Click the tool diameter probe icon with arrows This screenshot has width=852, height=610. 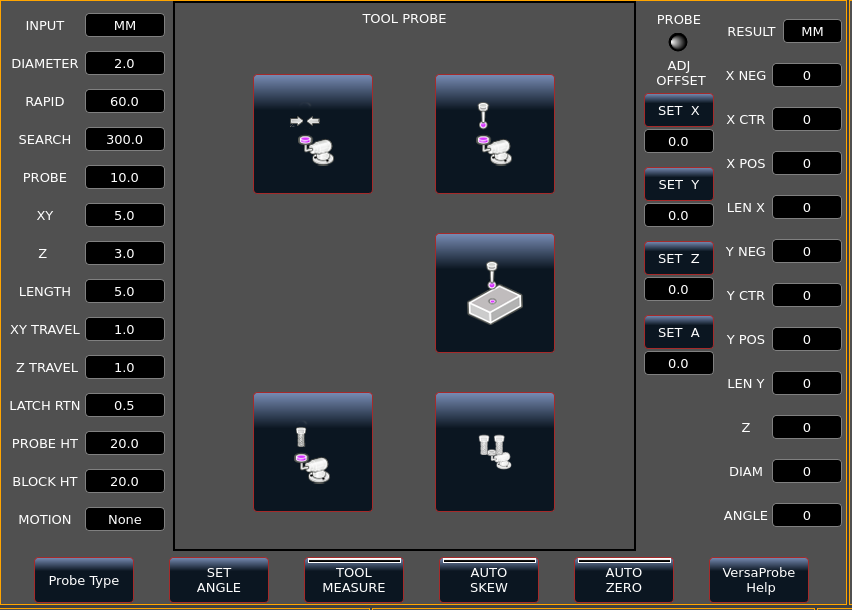[x=313, y=134]
